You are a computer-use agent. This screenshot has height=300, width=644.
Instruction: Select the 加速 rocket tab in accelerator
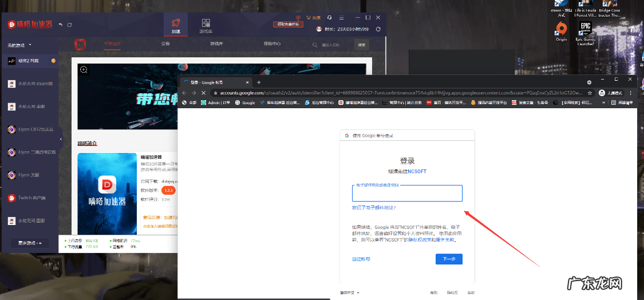(176, 26)
